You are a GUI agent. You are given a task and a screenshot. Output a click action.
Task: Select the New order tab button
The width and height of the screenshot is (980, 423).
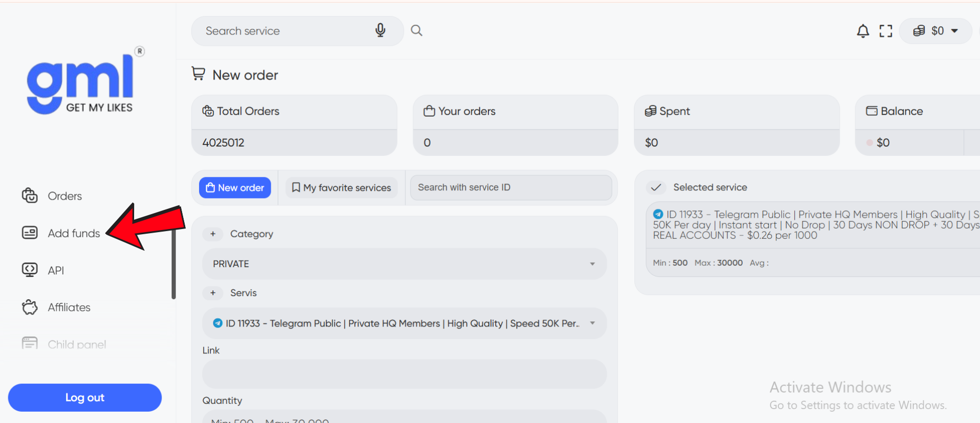click(235, 188)
